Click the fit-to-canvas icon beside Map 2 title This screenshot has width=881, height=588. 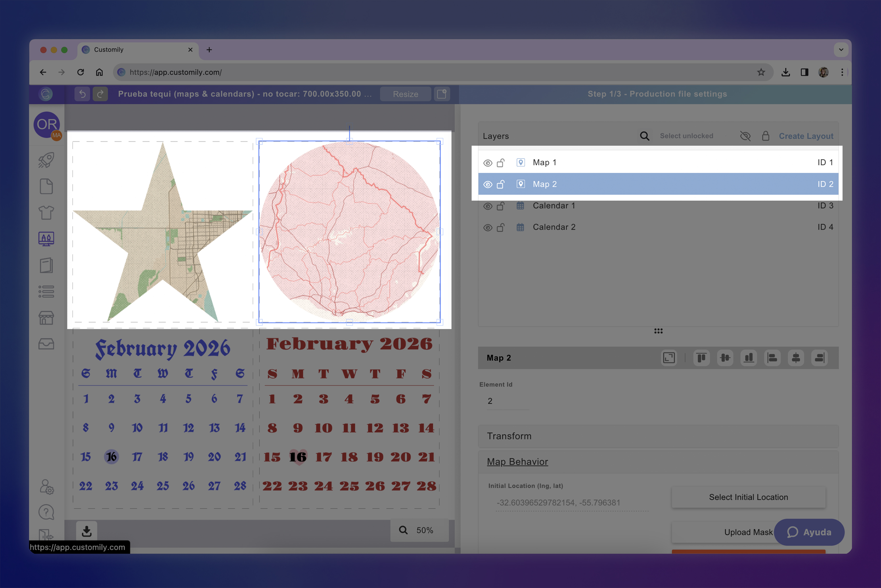(x=669, y=358)
